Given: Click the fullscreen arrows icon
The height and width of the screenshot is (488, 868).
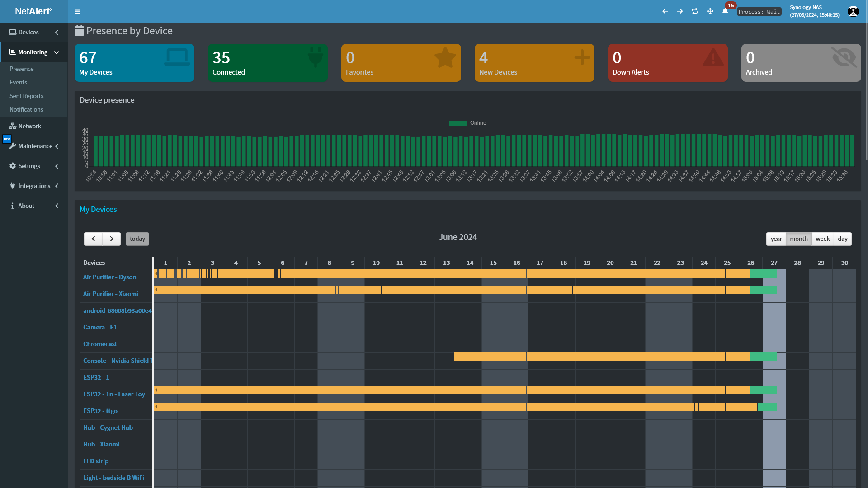Looking at the screenshot, I should coord(710,11).
